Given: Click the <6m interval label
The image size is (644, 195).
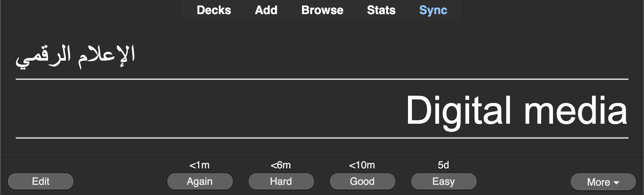Looking at the screenshot, I should [281, 165].
